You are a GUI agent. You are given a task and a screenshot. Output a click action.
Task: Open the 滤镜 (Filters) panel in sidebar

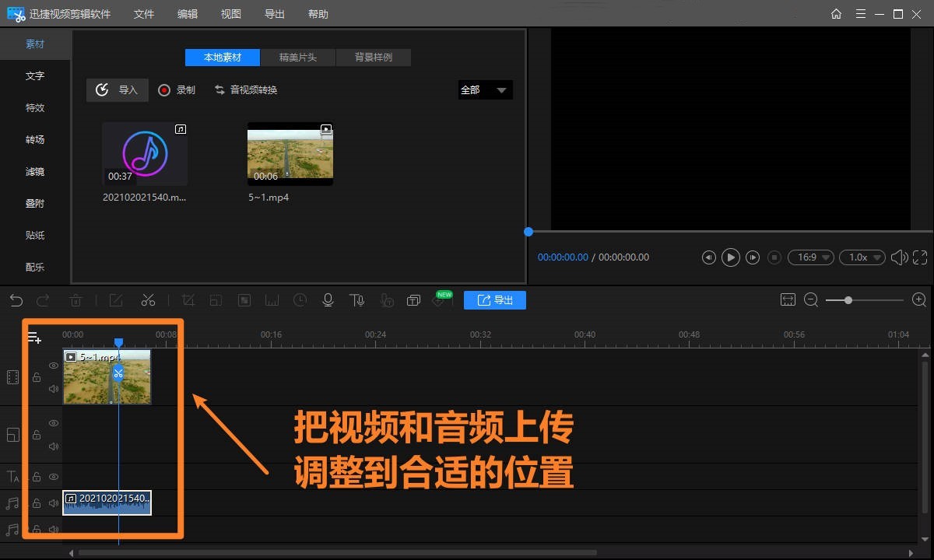pyautogui.click(x=34, y=171)
